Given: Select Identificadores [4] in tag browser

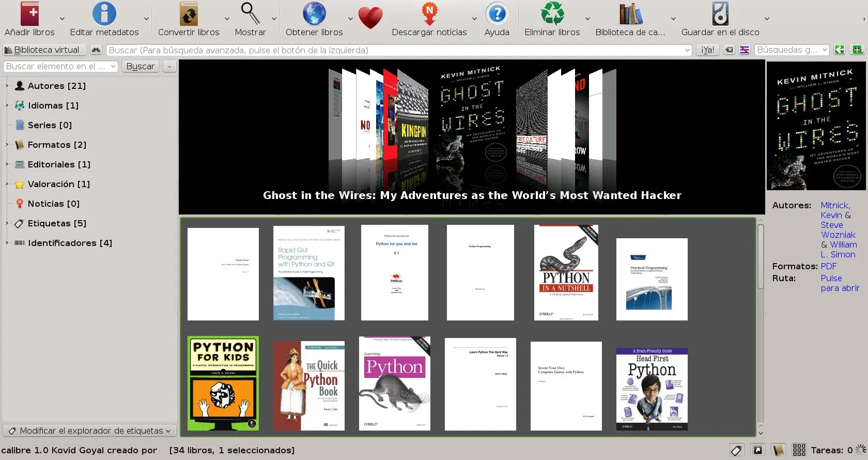Looking at the screenshot, I should coord(70,243).
